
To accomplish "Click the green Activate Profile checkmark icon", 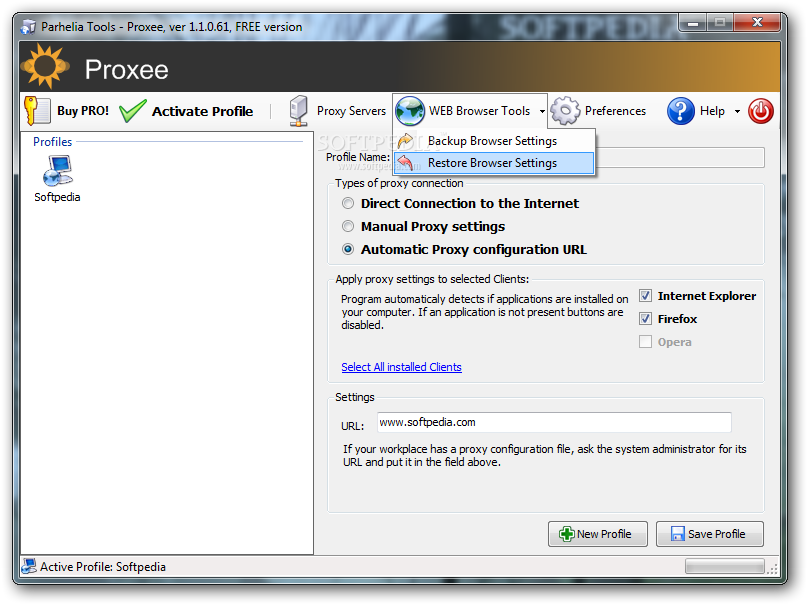I will pyautogui.click(x=132, y=111).
